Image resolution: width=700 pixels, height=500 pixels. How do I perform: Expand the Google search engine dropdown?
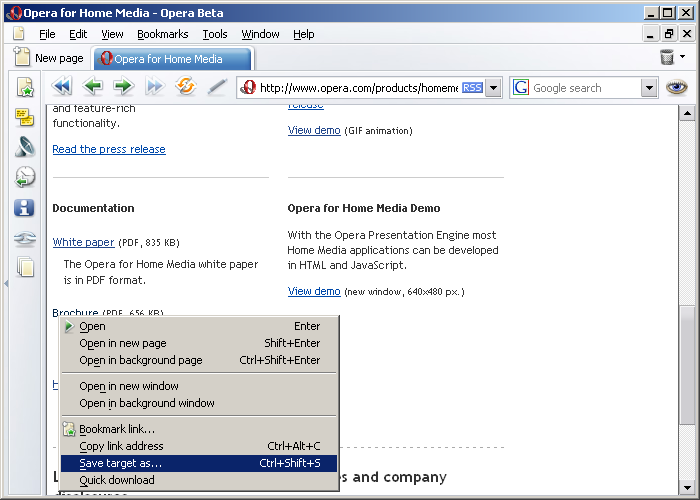click(x=649, y=88)
